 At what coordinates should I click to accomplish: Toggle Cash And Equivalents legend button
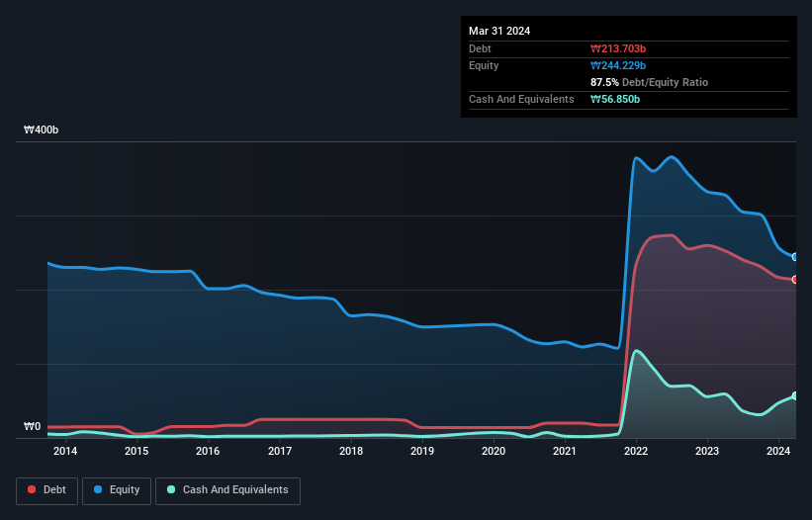pos(227,490)
